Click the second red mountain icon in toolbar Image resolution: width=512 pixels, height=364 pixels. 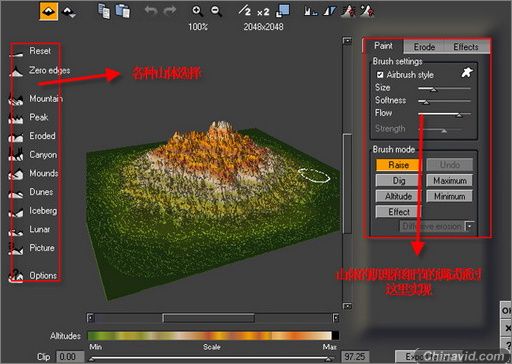coord(367,11)
